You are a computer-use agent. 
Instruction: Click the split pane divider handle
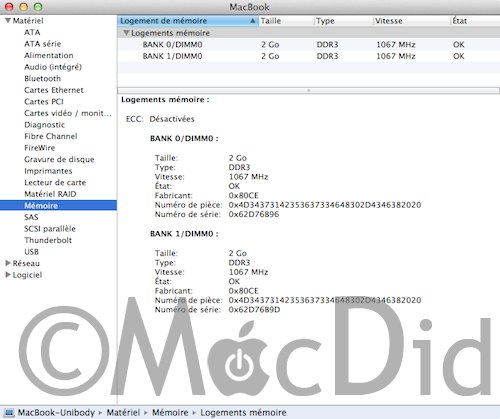pyautogui.click(x=308, y=90)
